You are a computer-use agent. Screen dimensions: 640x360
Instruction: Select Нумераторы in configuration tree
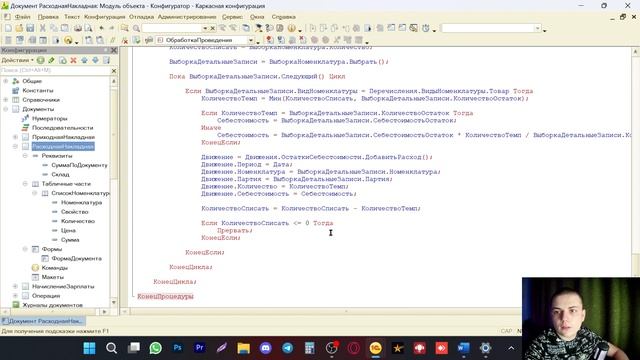(49, 118)
